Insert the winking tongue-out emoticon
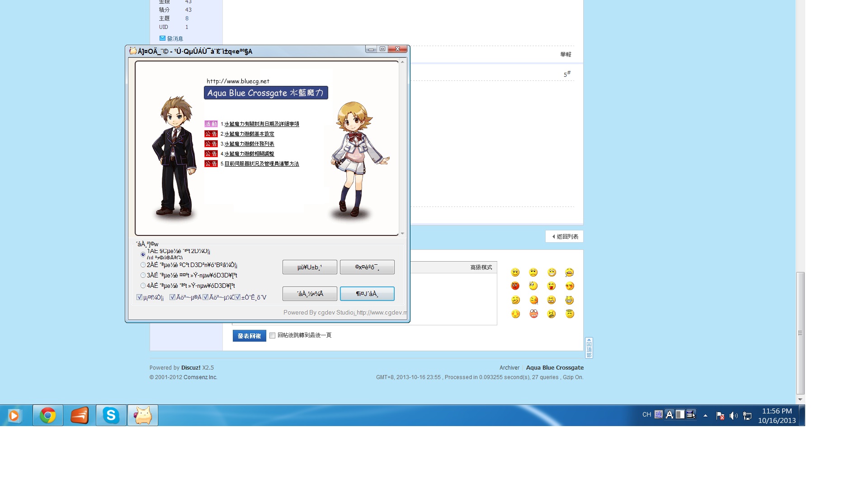The height and width of the screenshot is (488, 868). [552, 286]
